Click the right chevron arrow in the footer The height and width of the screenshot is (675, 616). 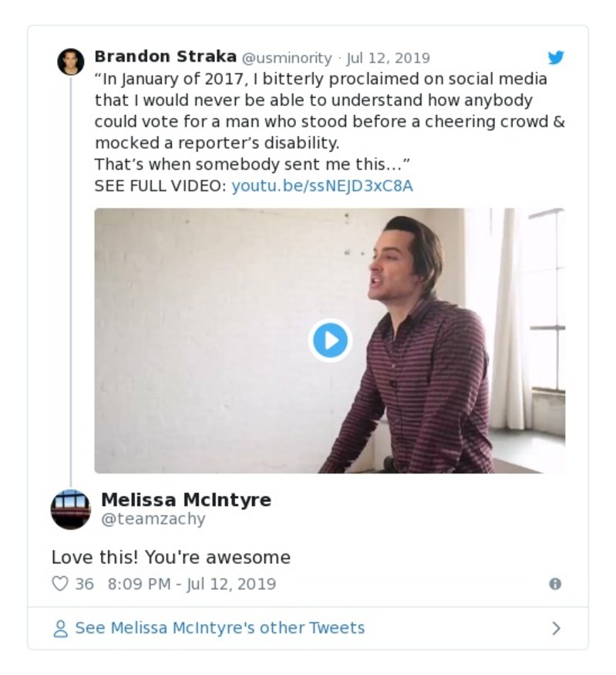click(556, 629)
